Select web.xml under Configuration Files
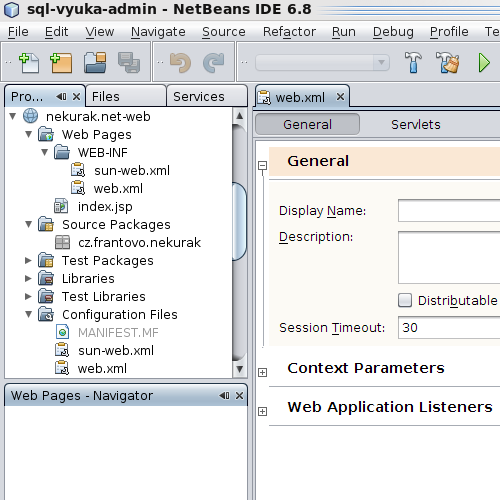The height and width of the screenshot is (500, 500). point(102,368)
